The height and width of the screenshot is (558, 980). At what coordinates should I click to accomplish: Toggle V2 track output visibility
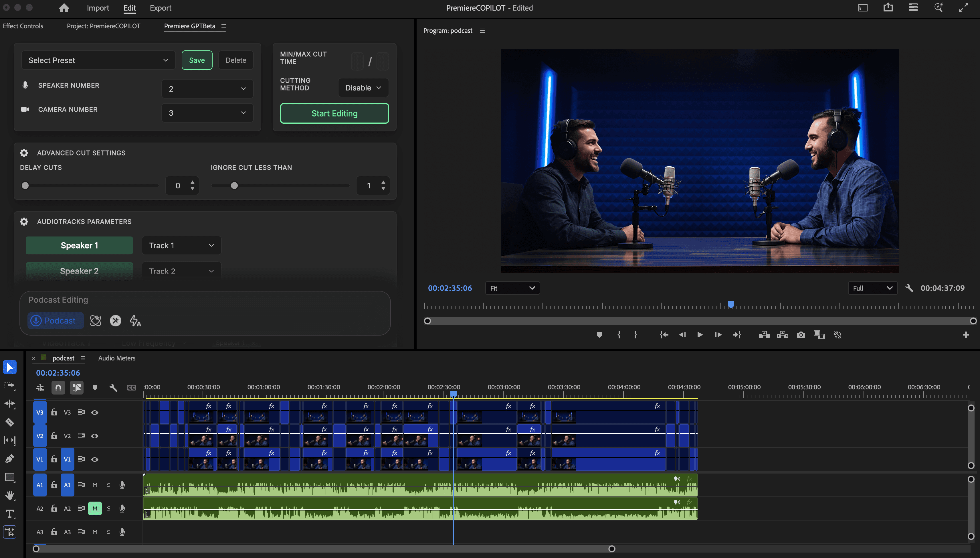pos(95,435)
